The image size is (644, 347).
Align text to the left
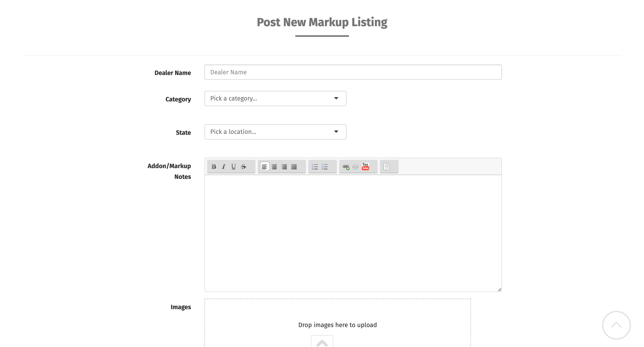(x=264, y=167)
